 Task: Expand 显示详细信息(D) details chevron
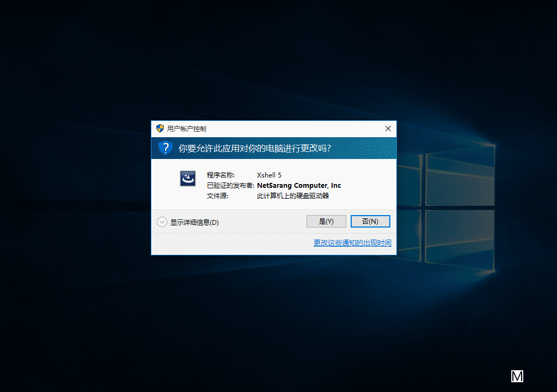162,222
